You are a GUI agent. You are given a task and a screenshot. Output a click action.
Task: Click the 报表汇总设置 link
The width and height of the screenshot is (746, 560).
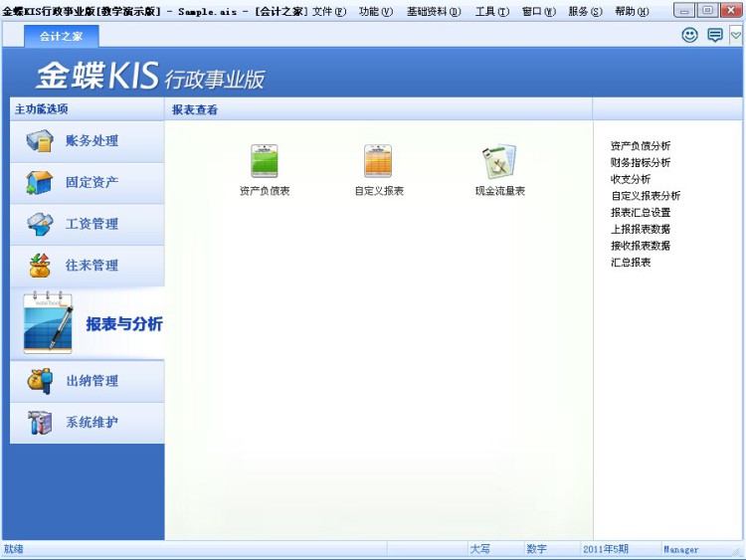click(x=640, y=212)
